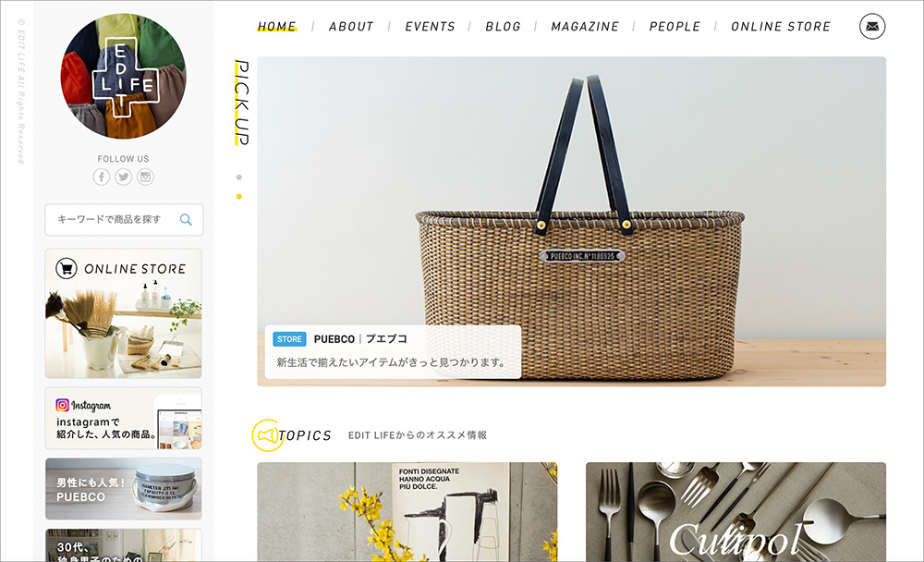Click the Edit Life round logo

123,76
